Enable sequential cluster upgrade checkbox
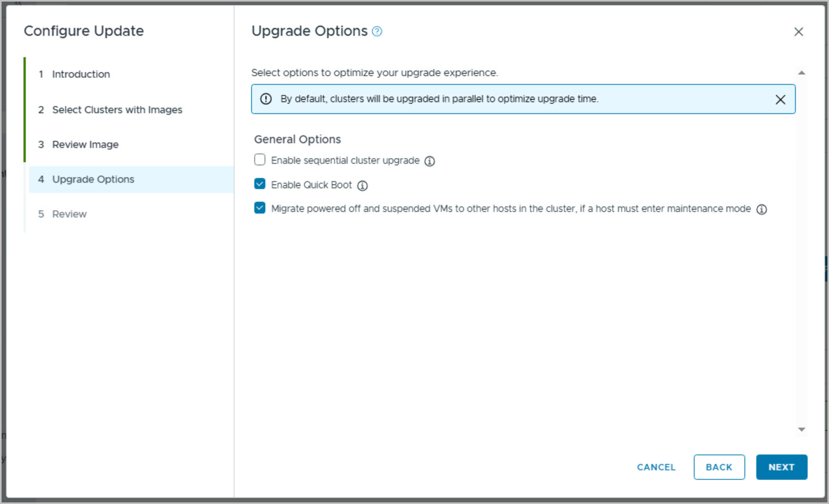The height and width of the screenshot is (504, 829). [260, 160]
